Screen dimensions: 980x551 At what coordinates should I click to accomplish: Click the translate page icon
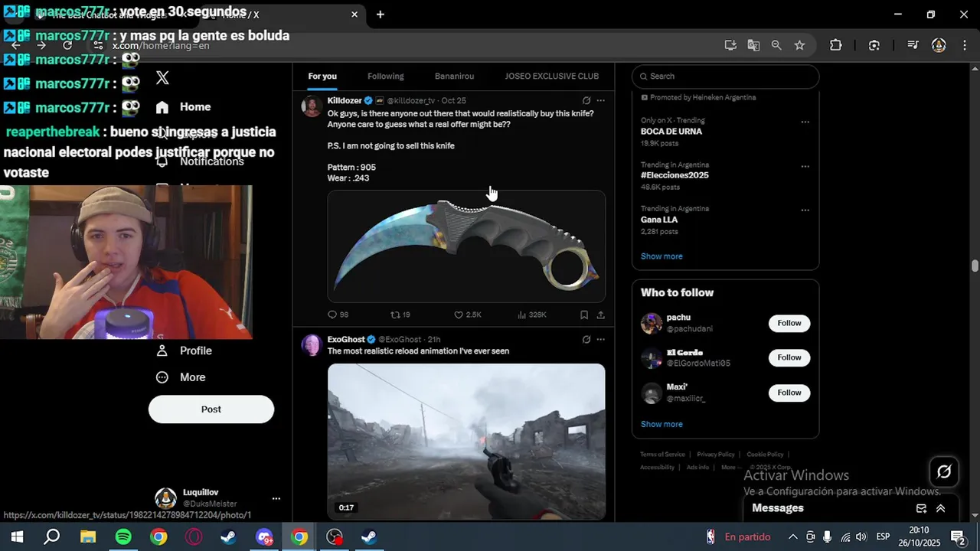753,45
